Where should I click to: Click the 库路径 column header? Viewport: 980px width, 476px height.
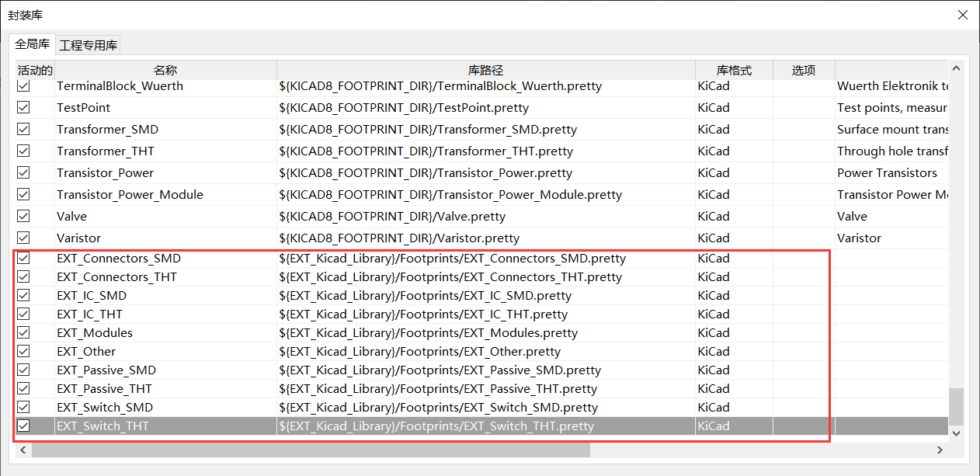[485, 70]
